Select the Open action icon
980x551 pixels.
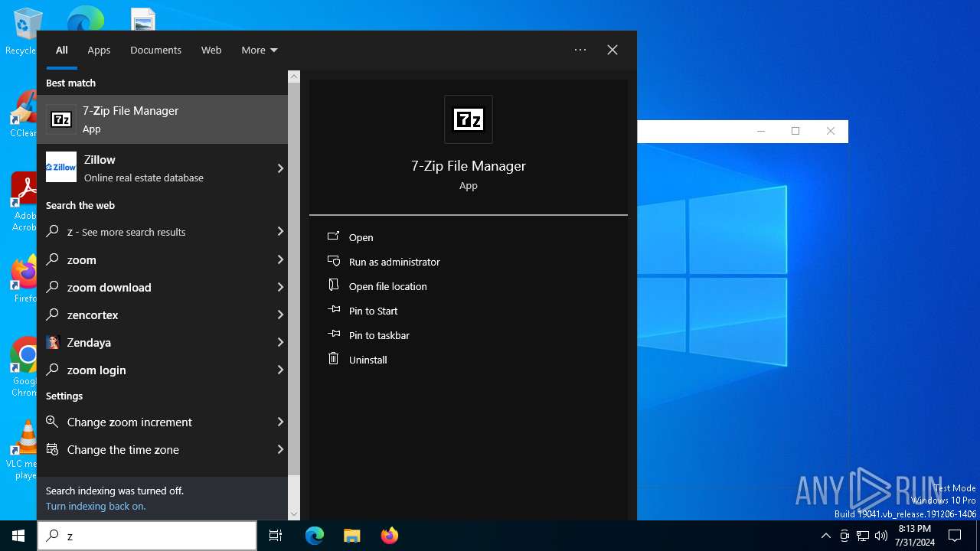click(x=333, y=236)
